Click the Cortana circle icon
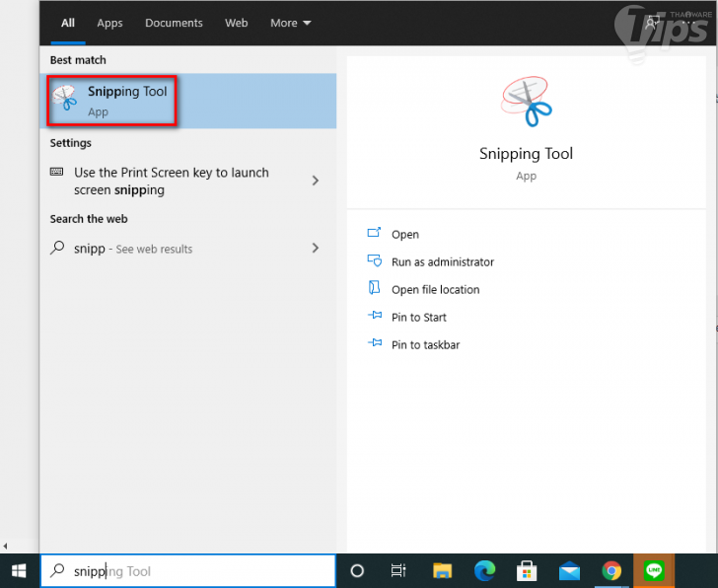This screenshot has width=718, height=588. tap(357, 571)
